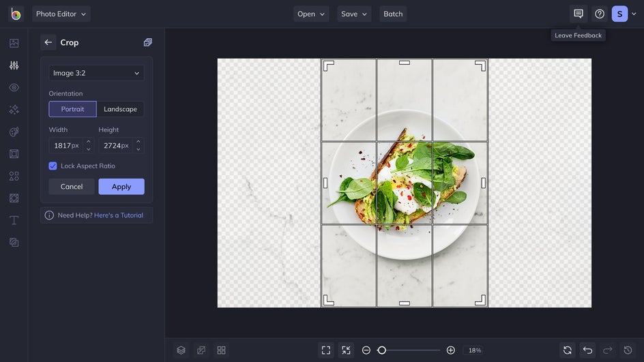This screenshot has height=362, width=644.
Task: Open the Photo Editor mode dropdown
Action: [x=61, y=14]
